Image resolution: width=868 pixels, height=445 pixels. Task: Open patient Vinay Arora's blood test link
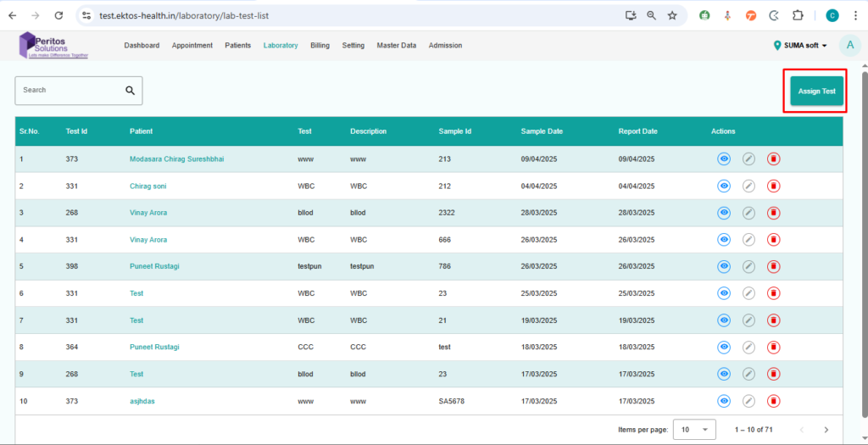(x=148, y=213)
